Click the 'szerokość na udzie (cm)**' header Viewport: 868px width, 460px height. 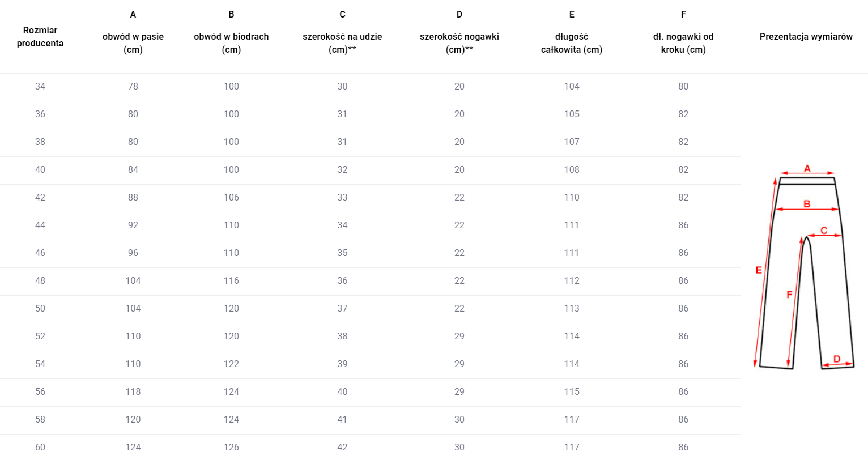pyautogui.click(x=342, y=43)
